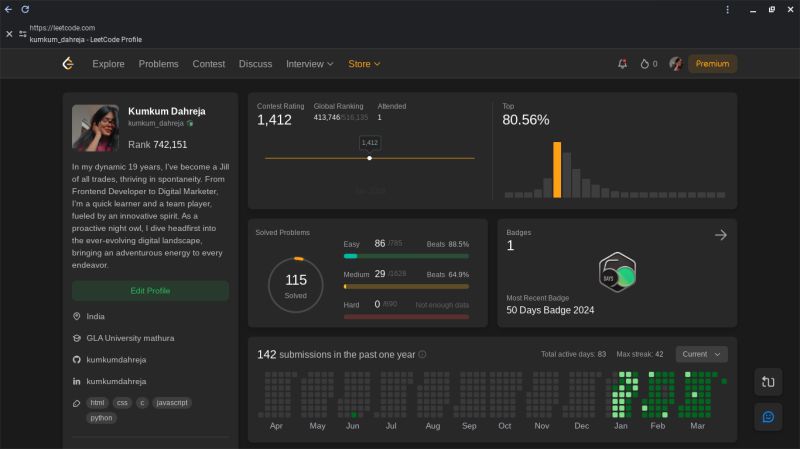Click the Premium button
Image resolution: width=800 pixels, height=449 pixels.
pyautogui.click(x=713, y=64)
